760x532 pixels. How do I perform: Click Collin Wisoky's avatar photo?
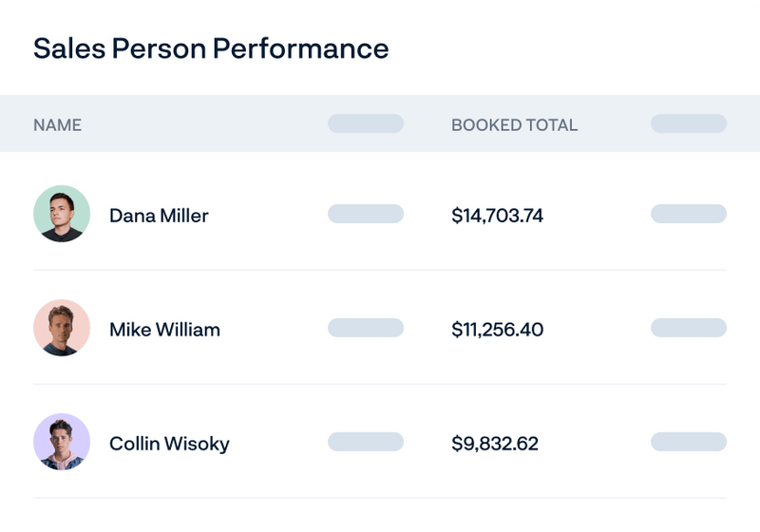tap(62, 442)
